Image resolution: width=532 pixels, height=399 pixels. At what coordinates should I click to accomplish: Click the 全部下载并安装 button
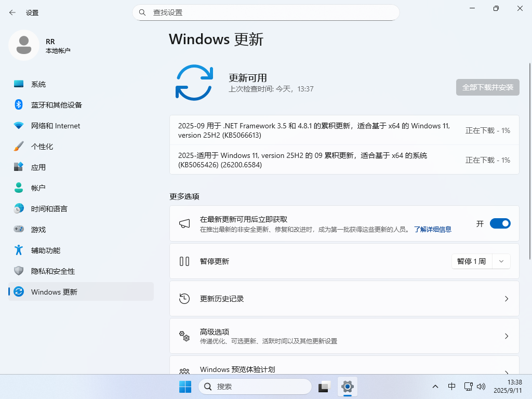(x=487, y=87)
